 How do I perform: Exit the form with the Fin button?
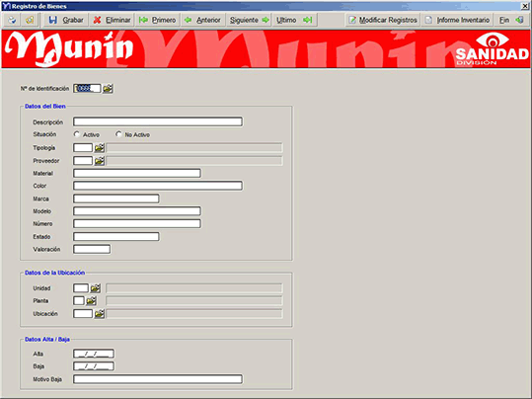pos(511,20)
